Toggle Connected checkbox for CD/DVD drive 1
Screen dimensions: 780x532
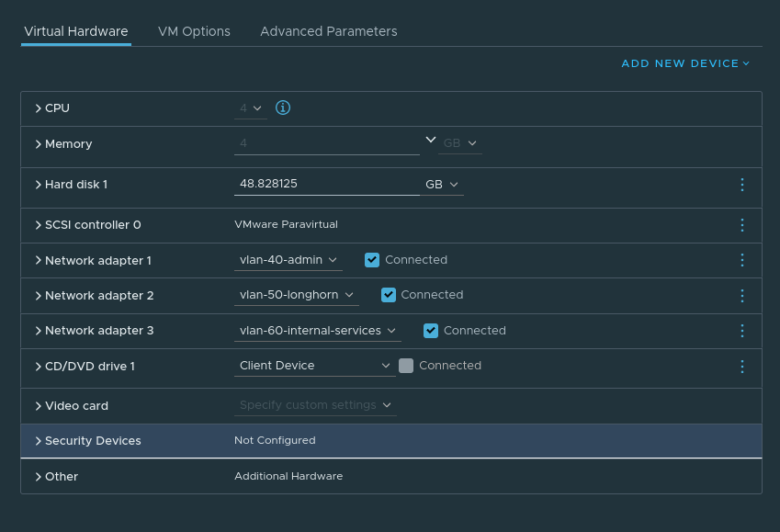click(405, 366)
